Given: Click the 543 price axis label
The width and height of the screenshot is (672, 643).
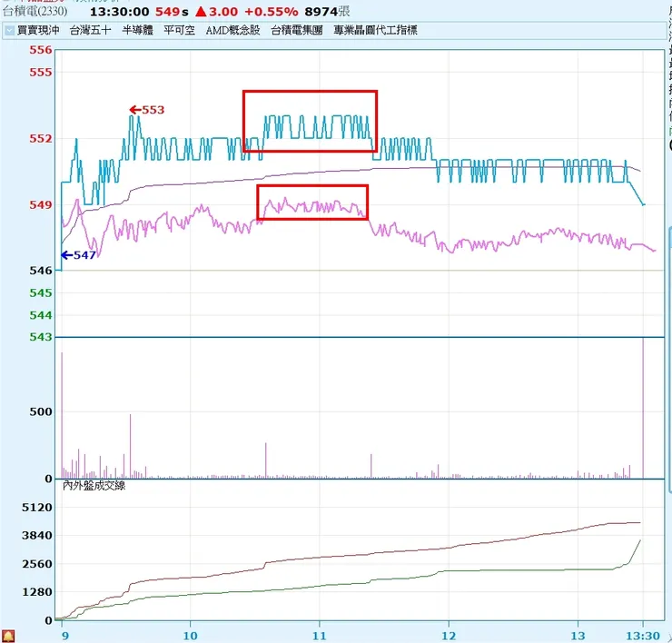Looking at the screenshot, I should [41, 337].
